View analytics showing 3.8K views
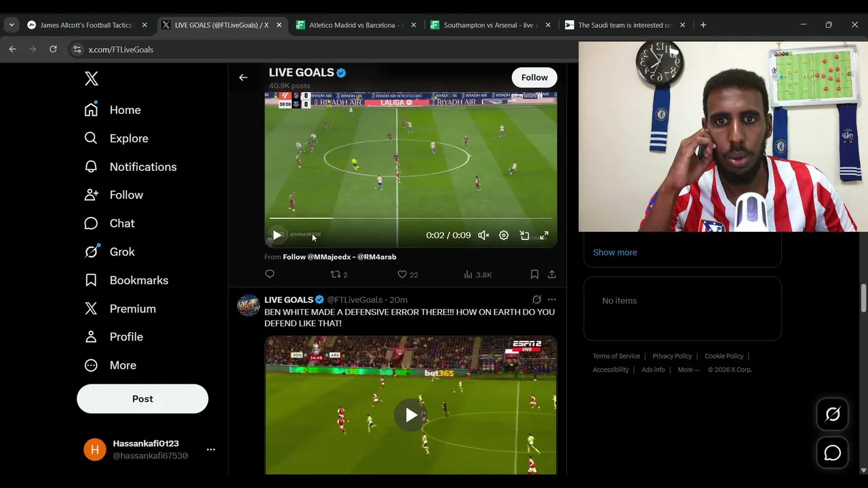Image resolution: width=868 pixels, height=488 pixels. 478,274
